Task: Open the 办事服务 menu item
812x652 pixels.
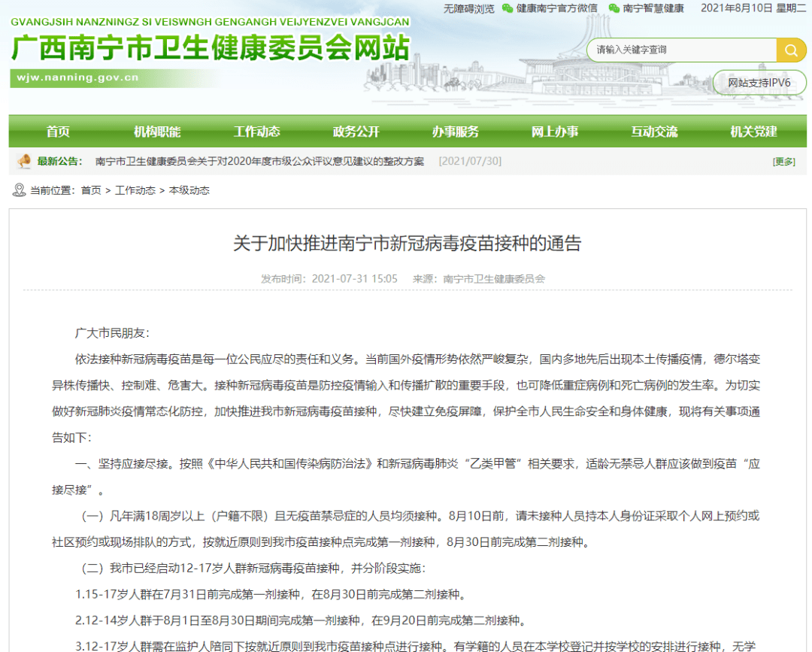Action: click(x=455, y=132)
